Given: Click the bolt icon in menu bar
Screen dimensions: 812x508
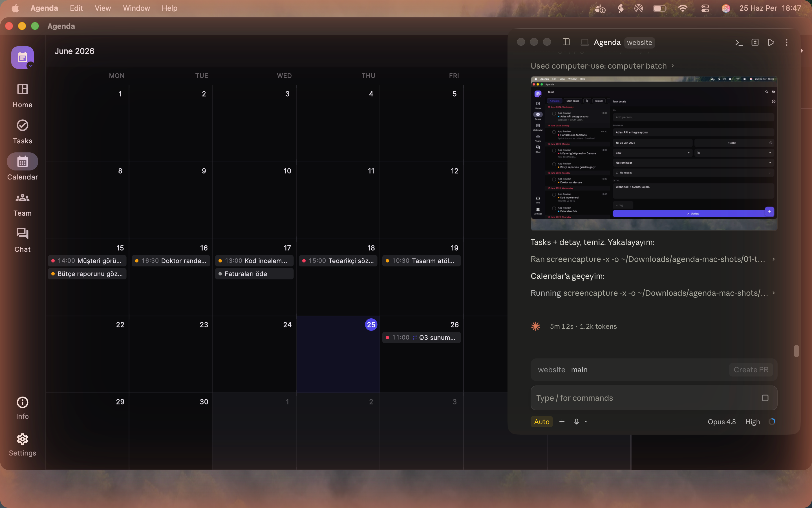Looking at the screenshot, I should click(620, 8).
